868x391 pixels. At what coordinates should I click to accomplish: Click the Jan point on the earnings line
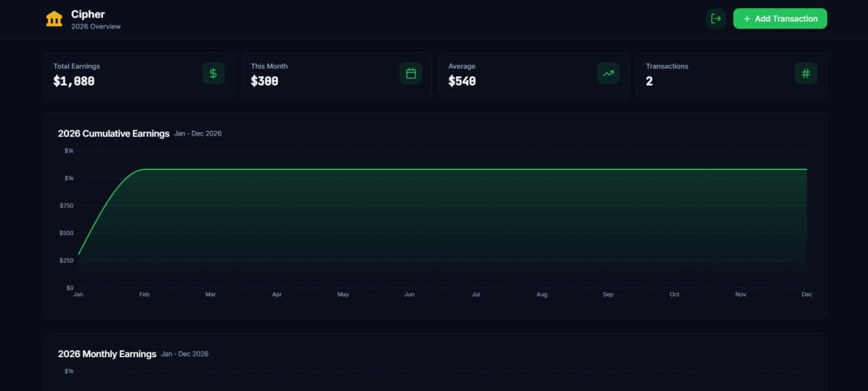[79, 255]
